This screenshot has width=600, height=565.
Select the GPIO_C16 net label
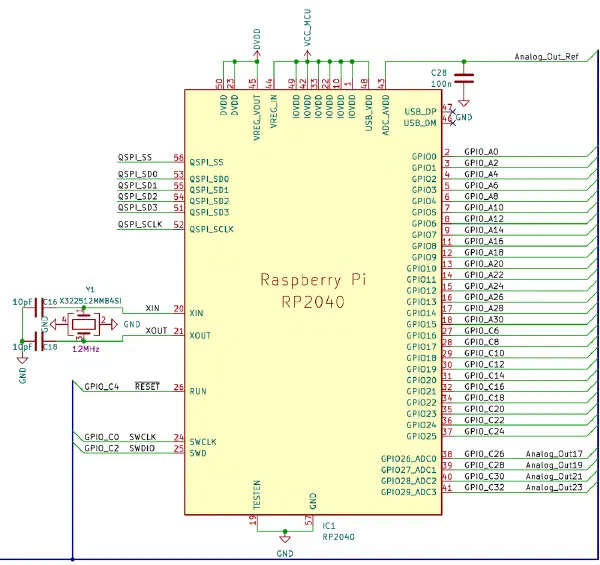484,386
